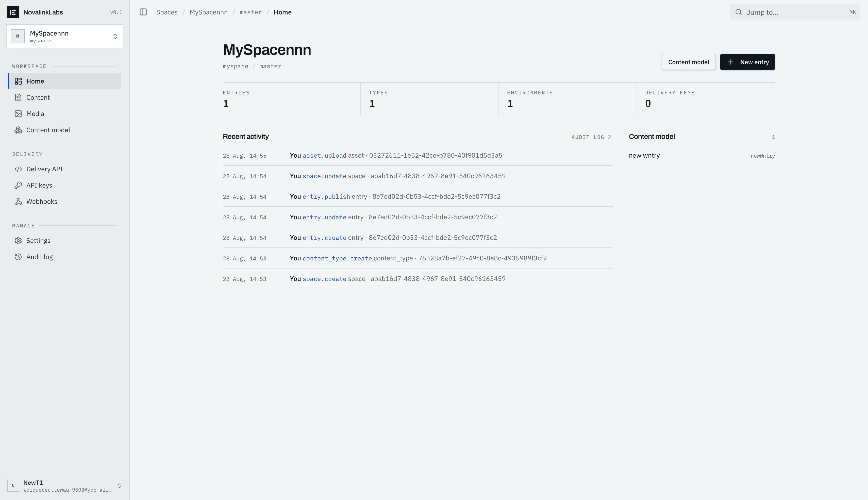
Task: Click the TYPES stat card
Action: 429,99
